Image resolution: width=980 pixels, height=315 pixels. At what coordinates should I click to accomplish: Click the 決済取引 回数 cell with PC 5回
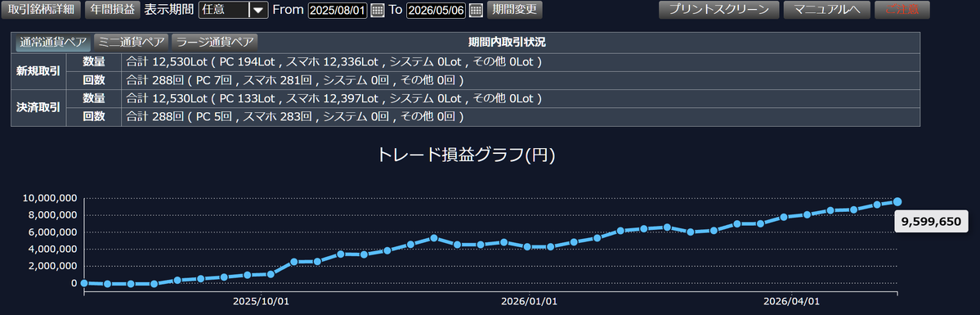point(521,116)
